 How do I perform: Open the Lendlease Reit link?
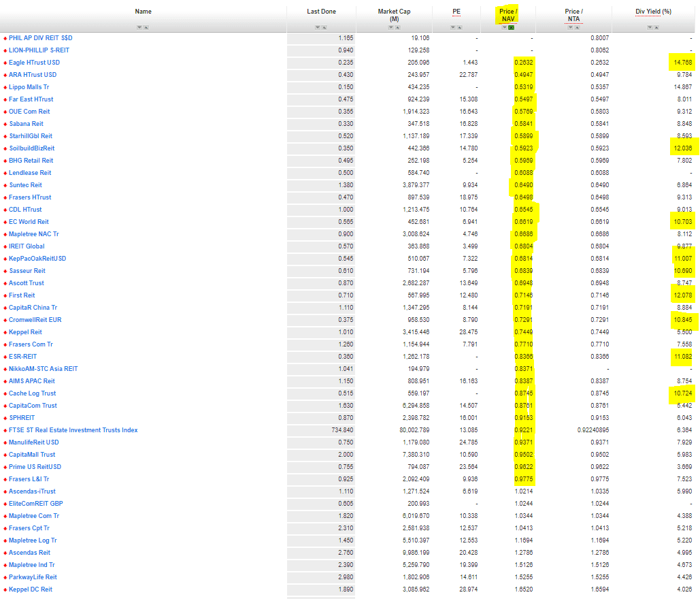31,173
